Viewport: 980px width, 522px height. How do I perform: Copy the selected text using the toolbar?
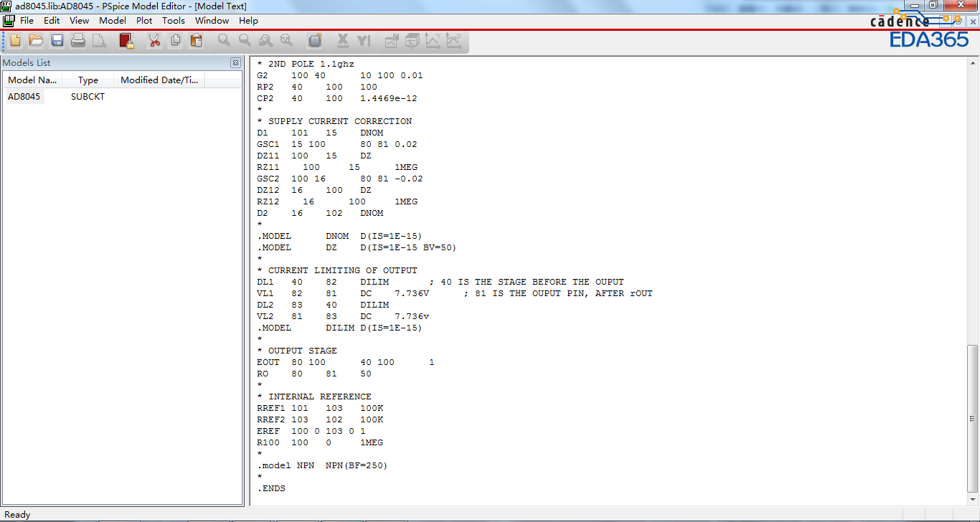pos(175,41)
